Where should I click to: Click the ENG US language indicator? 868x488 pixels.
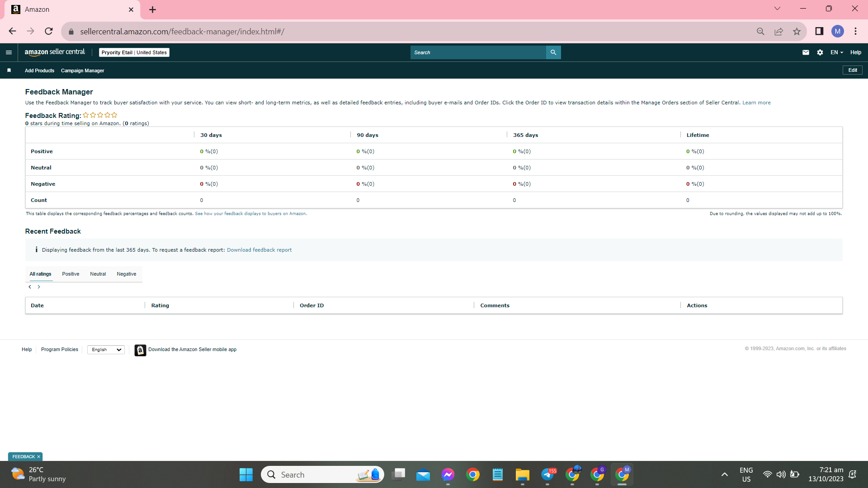click(746, 474)
